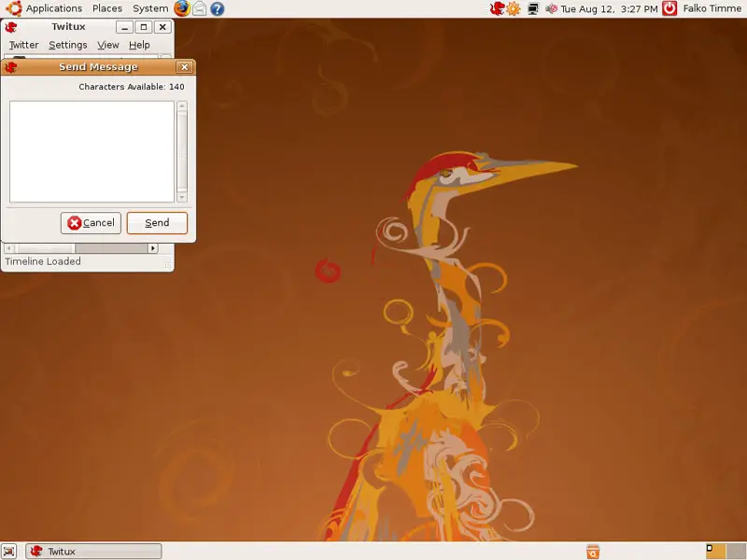Launch the mail client icon

(200, 8)
